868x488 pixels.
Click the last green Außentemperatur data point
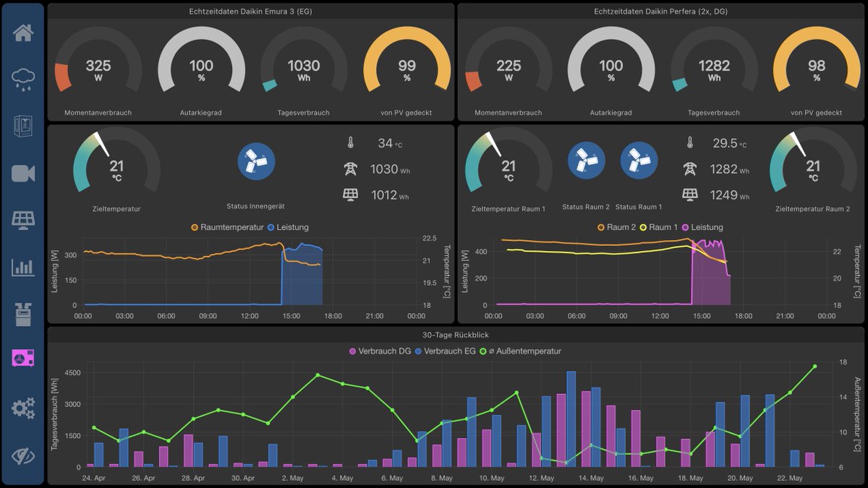(814, 367)
